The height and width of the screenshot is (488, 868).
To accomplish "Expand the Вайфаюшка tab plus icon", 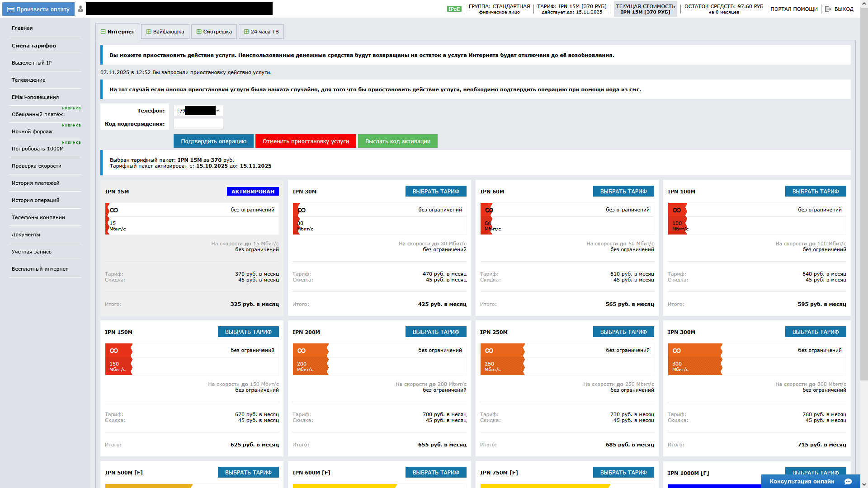I will click(148, 32).
